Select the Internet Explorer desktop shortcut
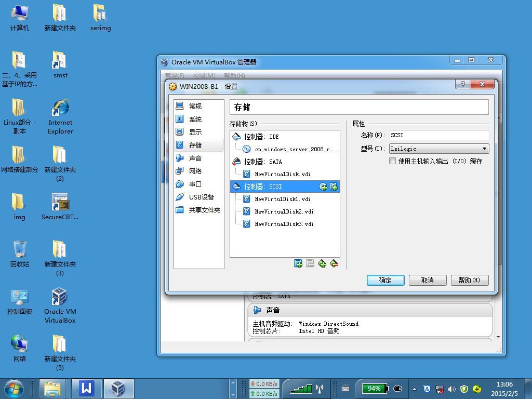This screenshot has height=399, width=532. pyautogui.click(x=60, y=117)
